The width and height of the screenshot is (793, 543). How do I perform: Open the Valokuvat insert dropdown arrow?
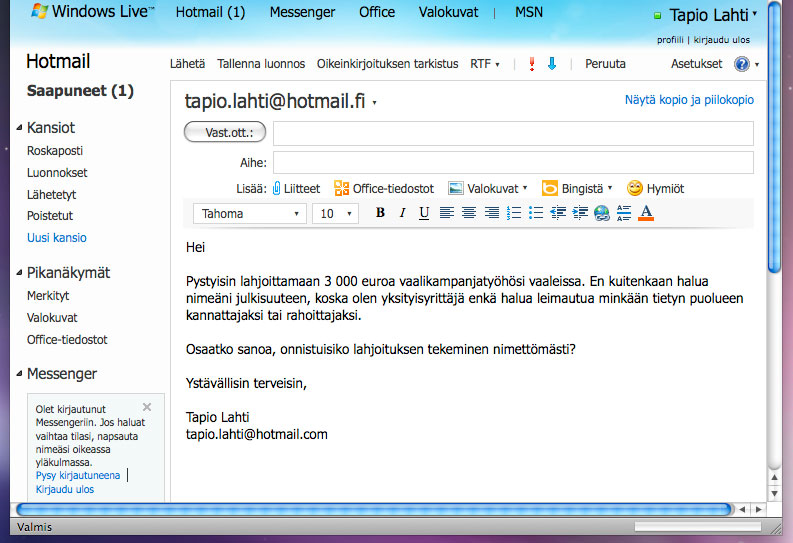click(x=525, y=188)
